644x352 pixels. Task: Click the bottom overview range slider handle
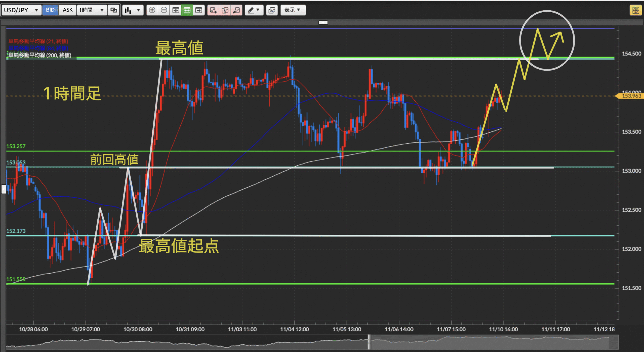pyautogui.click(x=369, y=342)
